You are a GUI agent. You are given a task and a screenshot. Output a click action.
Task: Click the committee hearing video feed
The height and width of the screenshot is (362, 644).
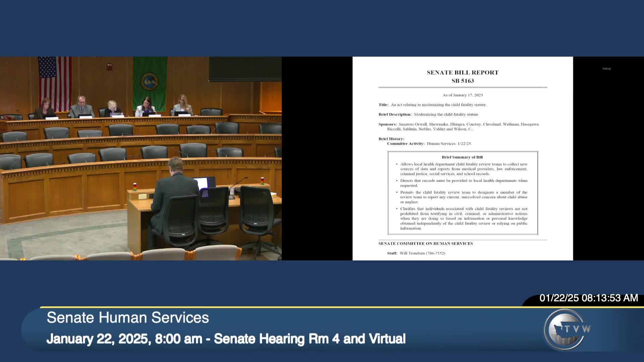(141, 158)
